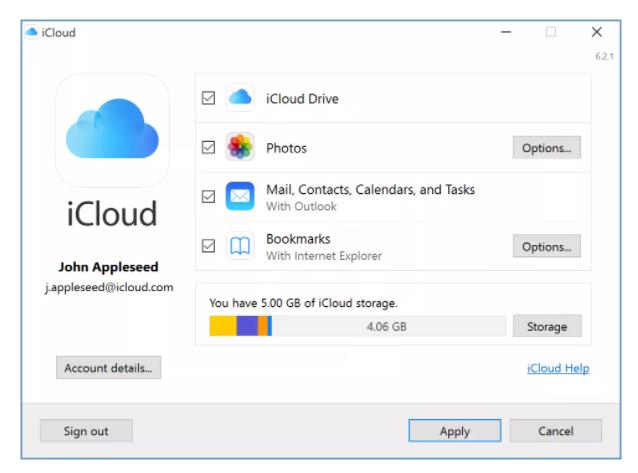Minimize the iCloud window

tap(506, 32)
